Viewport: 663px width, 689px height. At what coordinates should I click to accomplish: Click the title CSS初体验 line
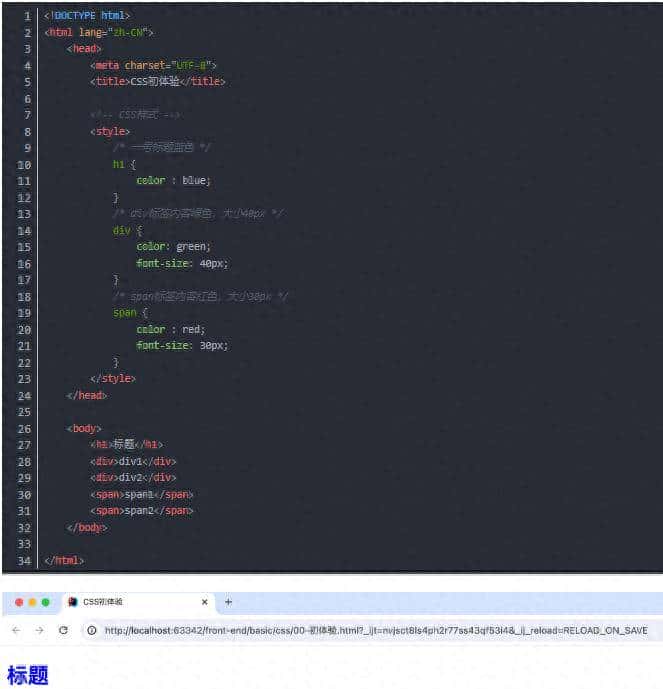[x=158, y=81]
